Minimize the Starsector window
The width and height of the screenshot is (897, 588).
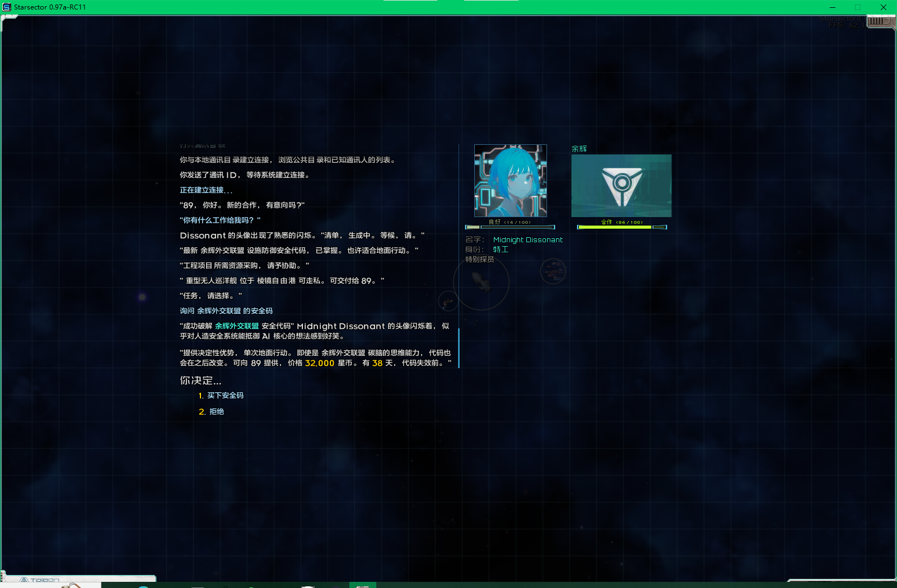[832, 7]
